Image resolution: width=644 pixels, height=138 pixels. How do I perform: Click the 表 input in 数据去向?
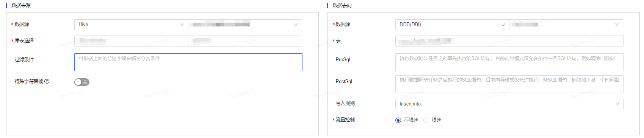point(509,41)
